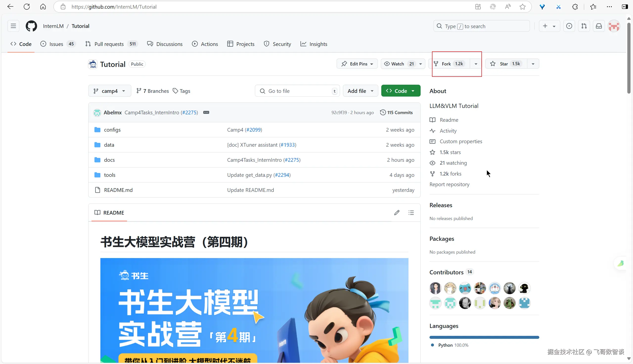
Task: Edit the README with pencil icon
Action: (397, 213)
